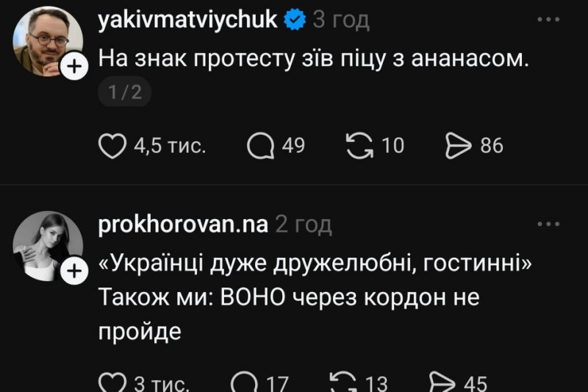View yakivmatviychuk's profile picture

[x=46, y=40]
